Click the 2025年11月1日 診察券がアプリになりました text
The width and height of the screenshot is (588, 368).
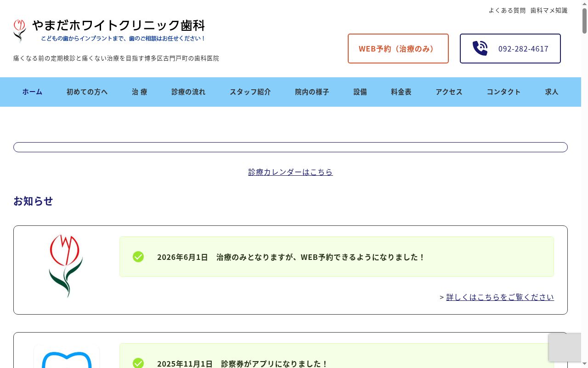(243, 363)
